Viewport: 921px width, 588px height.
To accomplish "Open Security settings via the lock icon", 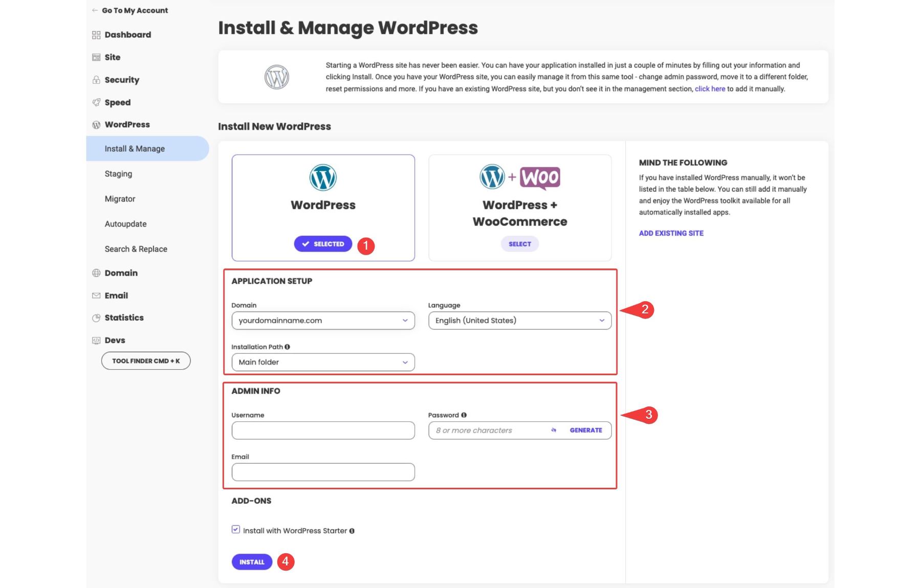I will pyautogui.click(x=96, y=79).
